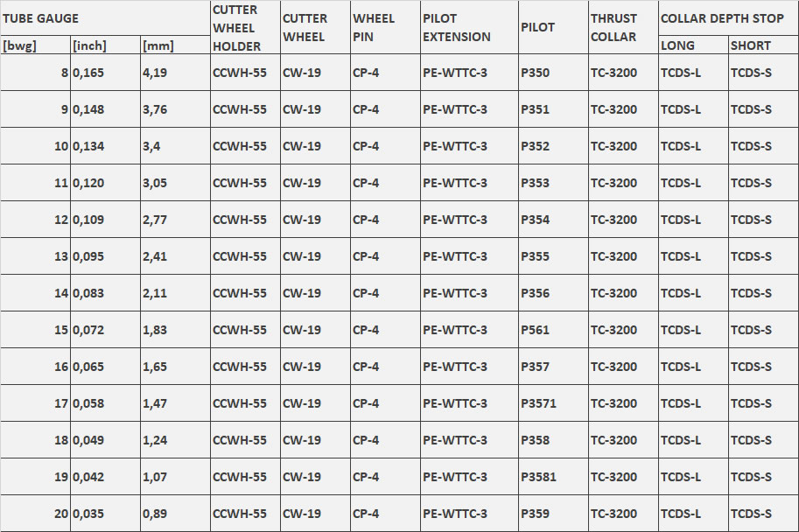
Task: Click the 1,07 mm value cell
Action: pyautogui.click(x=175, y=477)
